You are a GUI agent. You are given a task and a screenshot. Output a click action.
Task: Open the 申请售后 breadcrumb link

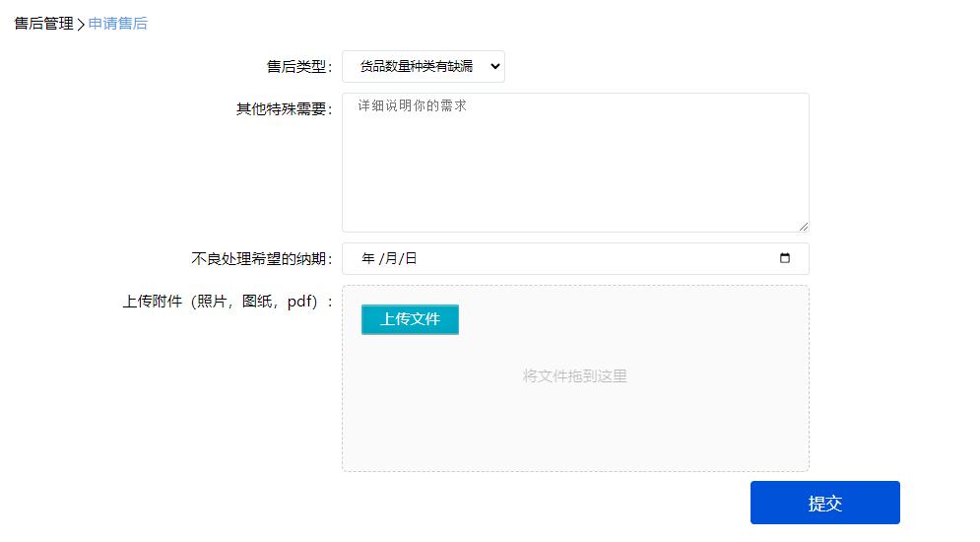tap(118, 24)
